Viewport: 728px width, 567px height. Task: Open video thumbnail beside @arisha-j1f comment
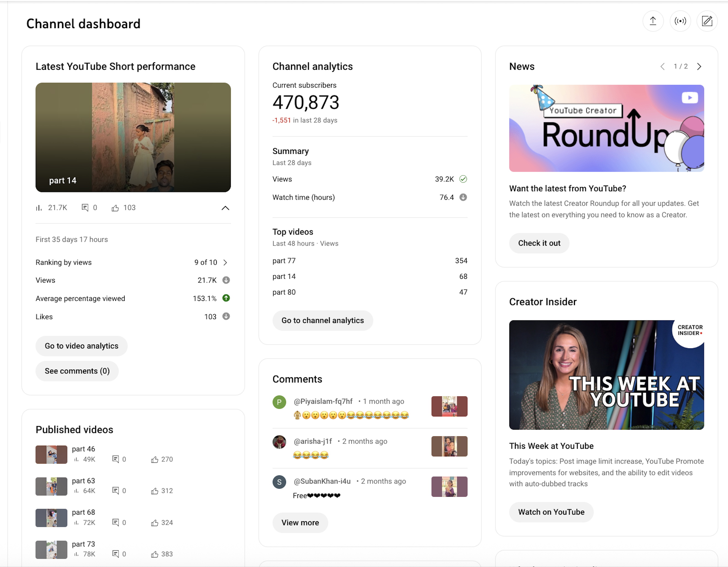tap(449, 446)
